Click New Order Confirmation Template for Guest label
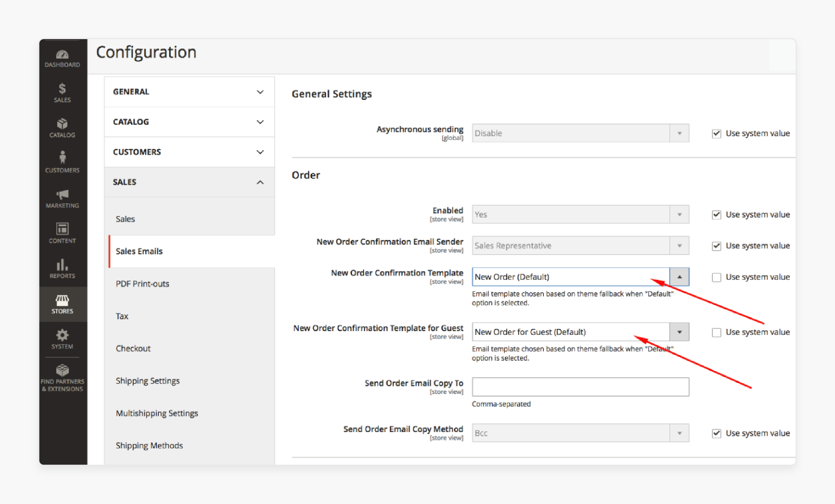835x504 pixels. tap(378, 328)
